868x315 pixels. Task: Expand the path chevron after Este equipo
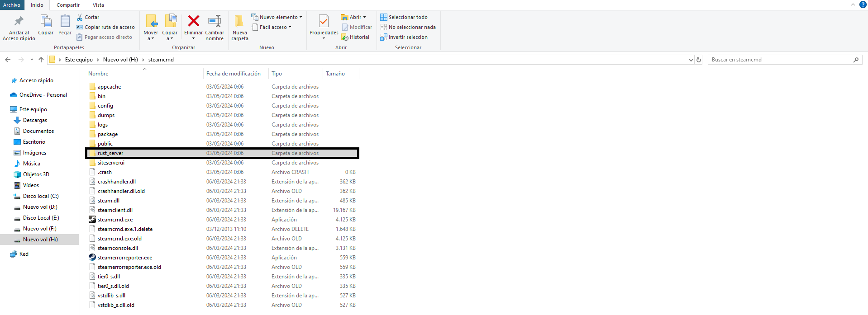tap(98, 60)
